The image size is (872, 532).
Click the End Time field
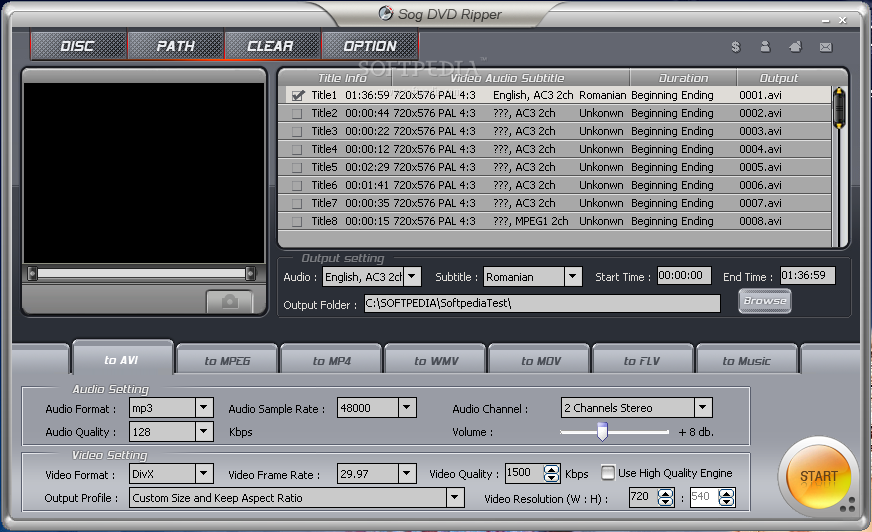(807, 275)
